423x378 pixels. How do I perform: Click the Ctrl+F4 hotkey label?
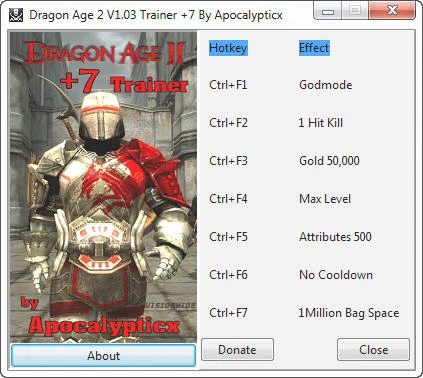click(x=229, y=199)
